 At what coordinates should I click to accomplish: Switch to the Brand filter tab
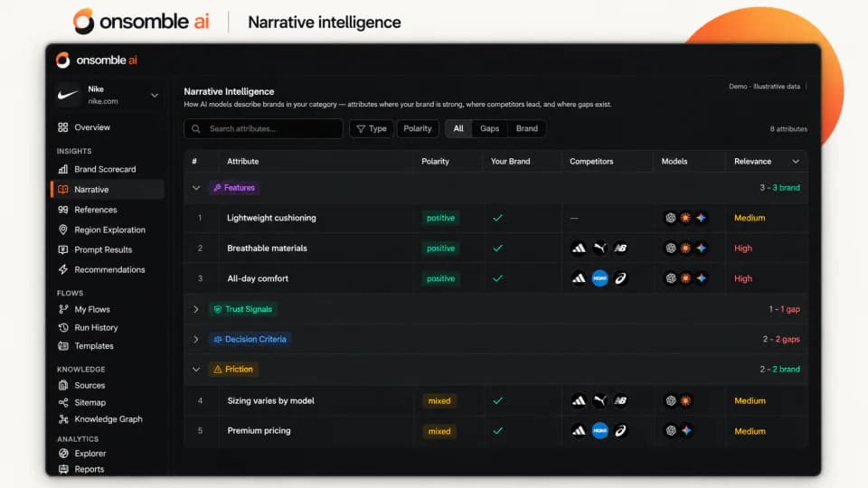526,129
